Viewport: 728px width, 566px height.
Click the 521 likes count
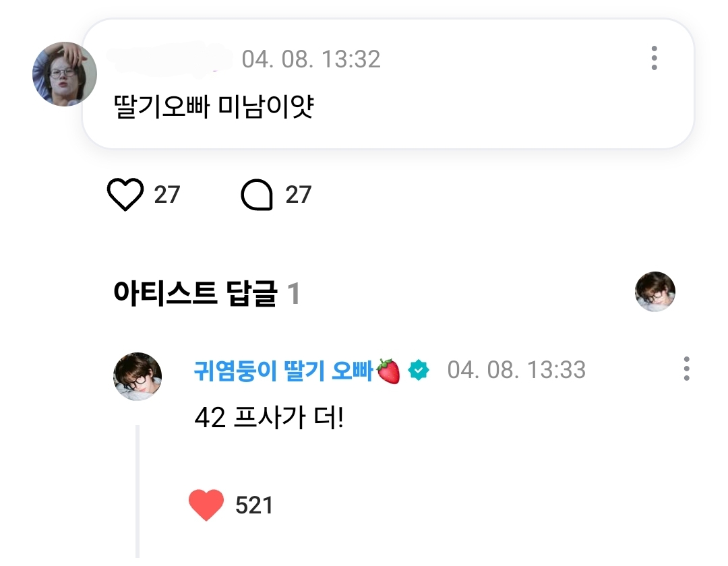tap(254, 505)
